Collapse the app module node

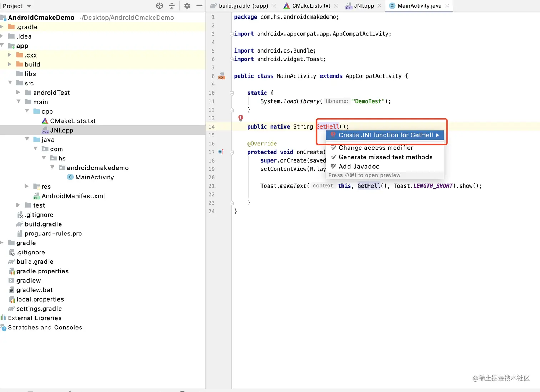(x=2, y=45)
